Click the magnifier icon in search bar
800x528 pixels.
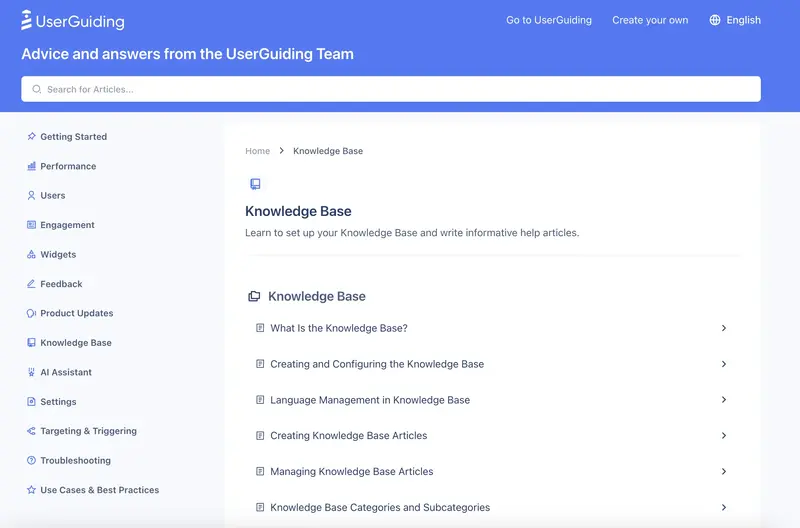click(x=36, y=89)
